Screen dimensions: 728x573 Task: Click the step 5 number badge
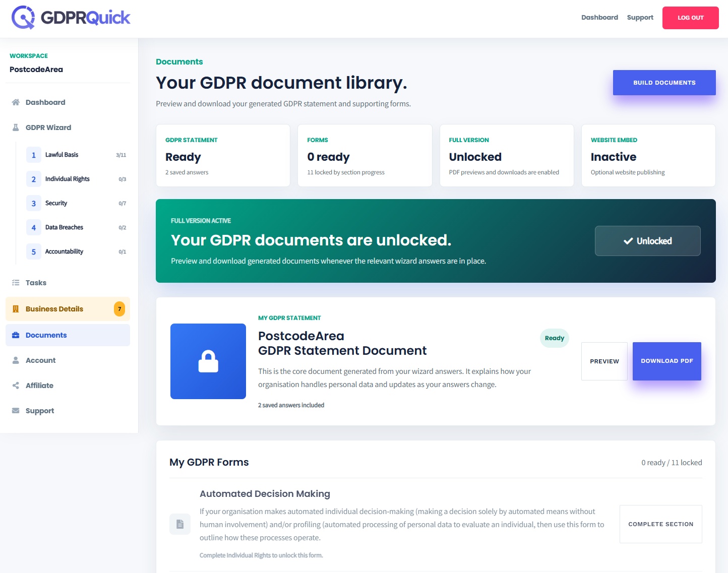pyautogui.click(x=34, y=251)
